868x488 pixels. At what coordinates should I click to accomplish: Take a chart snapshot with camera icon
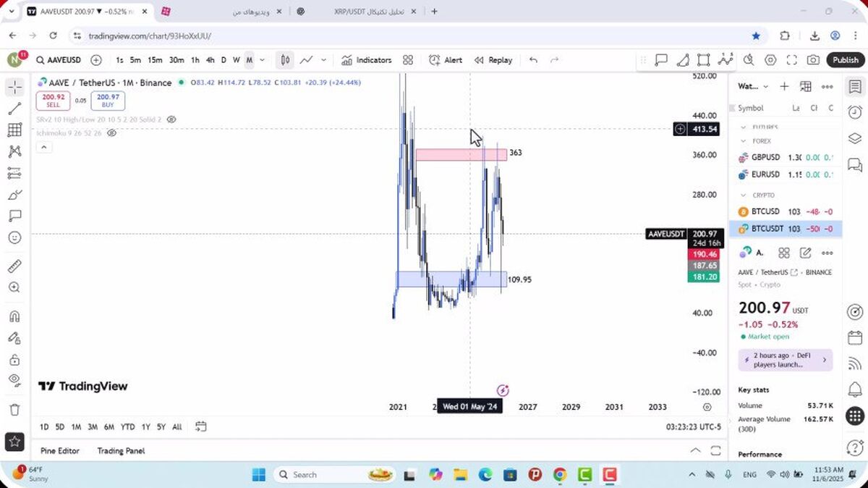[x=814, y=60]
